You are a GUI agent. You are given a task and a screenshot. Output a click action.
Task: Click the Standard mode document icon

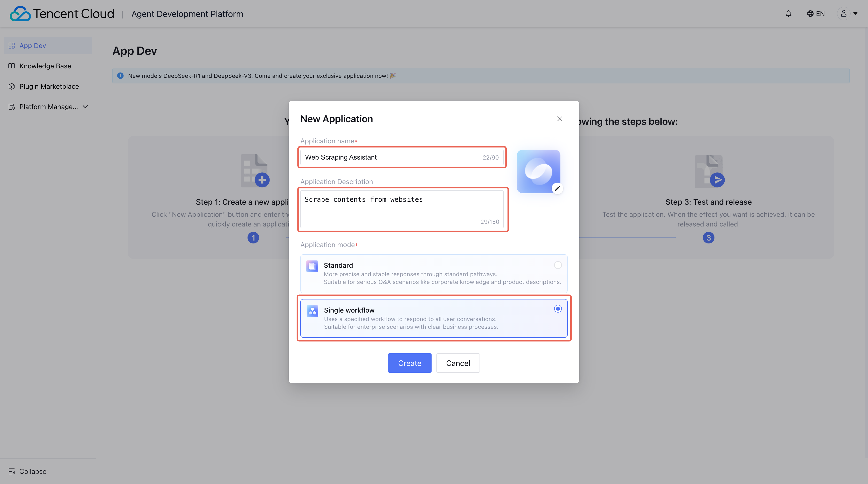312,266
